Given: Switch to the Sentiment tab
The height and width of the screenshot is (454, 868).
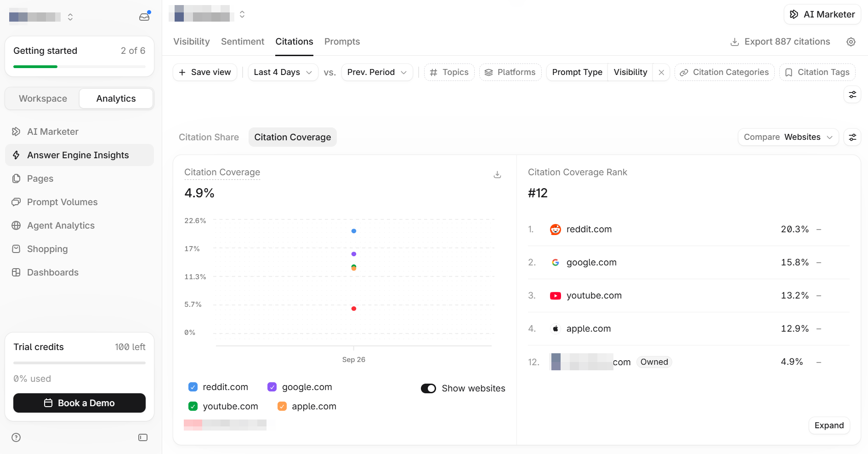Looking at the screenshot, I should [x=243, y=41].
